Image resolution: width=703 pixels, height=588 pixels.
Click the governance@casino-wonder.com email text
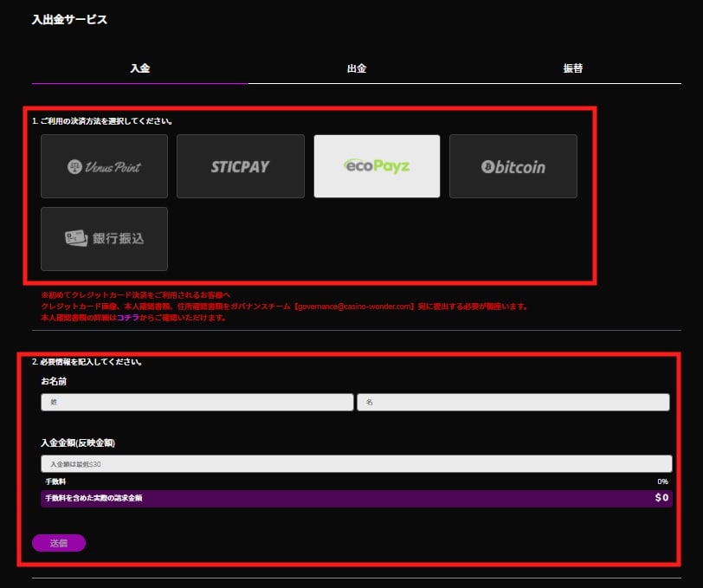[x=354, y=307]
